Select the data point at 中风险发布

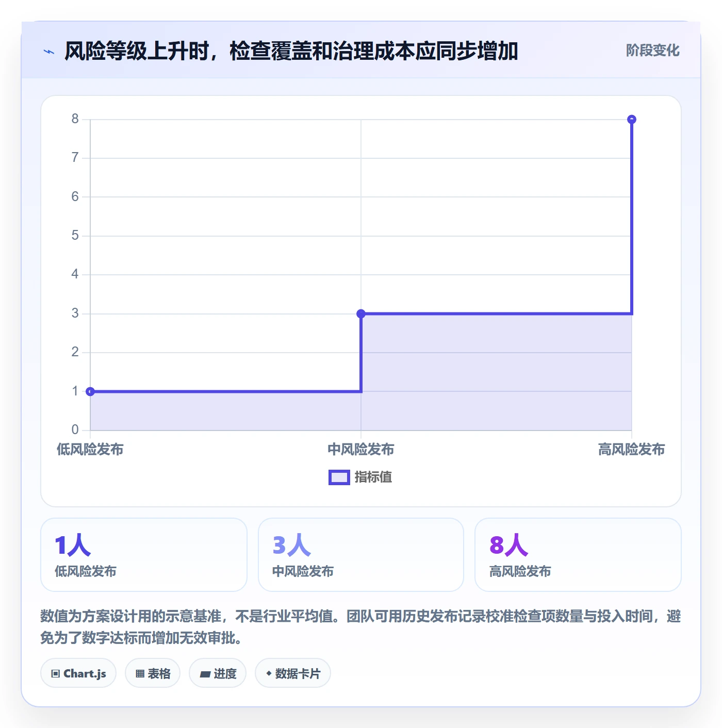(x=361, y=313)
